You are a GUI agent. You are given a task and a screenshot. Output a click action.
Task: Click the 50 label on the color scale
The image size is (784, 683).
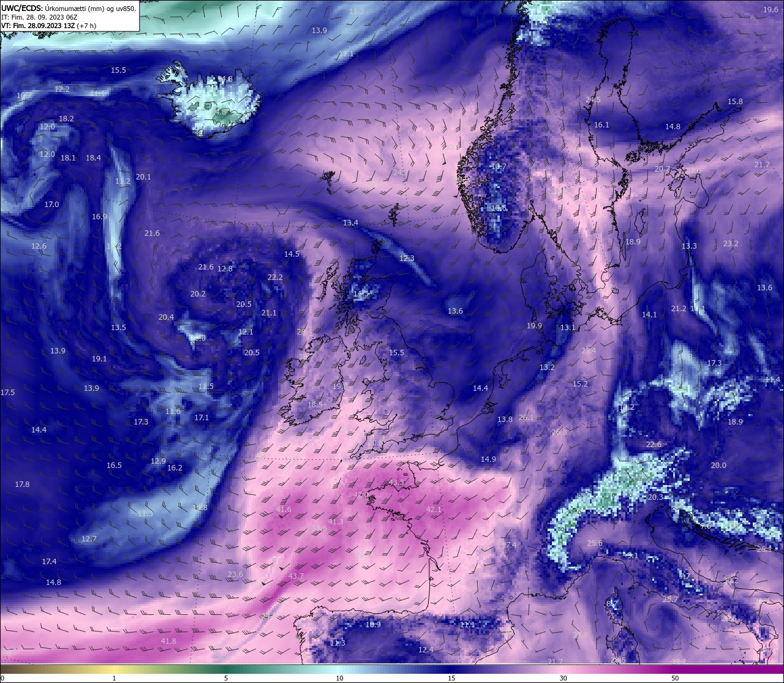coord(674,678)
